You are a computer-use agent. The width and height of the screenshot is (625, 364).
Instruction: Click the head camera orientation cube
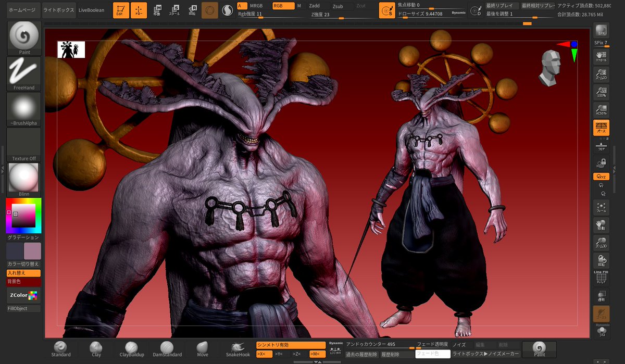pos(550,68)
